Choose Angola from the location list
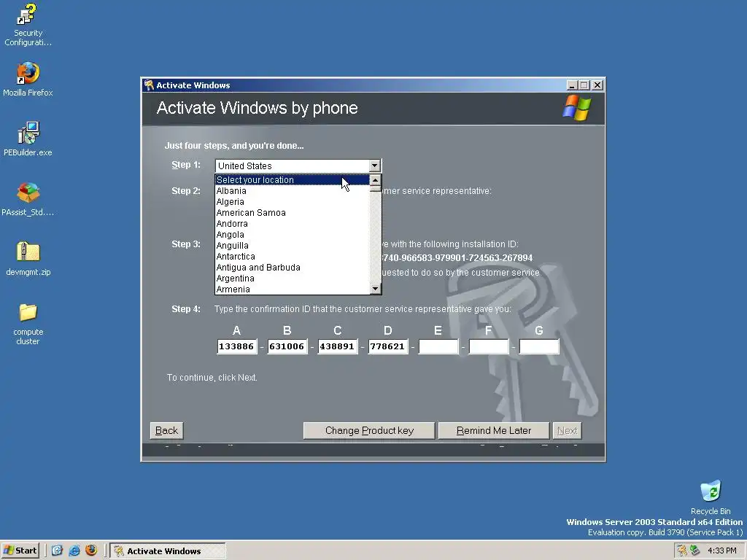This screenshot has height=560, width=747. [x=292, y=235]
